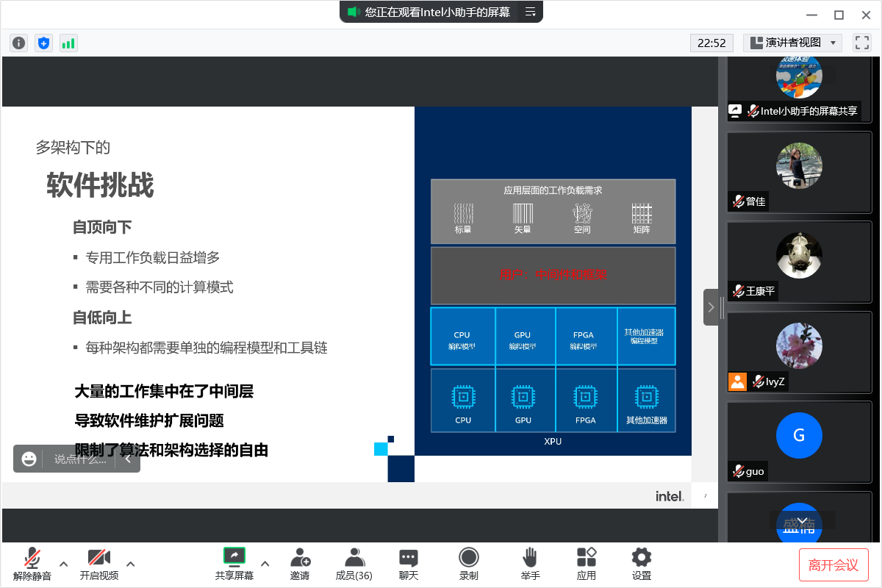Open the 演讲者视图 view dropdown
The image size is (882, 588).
pyautogui.click(x=792, y=43)
